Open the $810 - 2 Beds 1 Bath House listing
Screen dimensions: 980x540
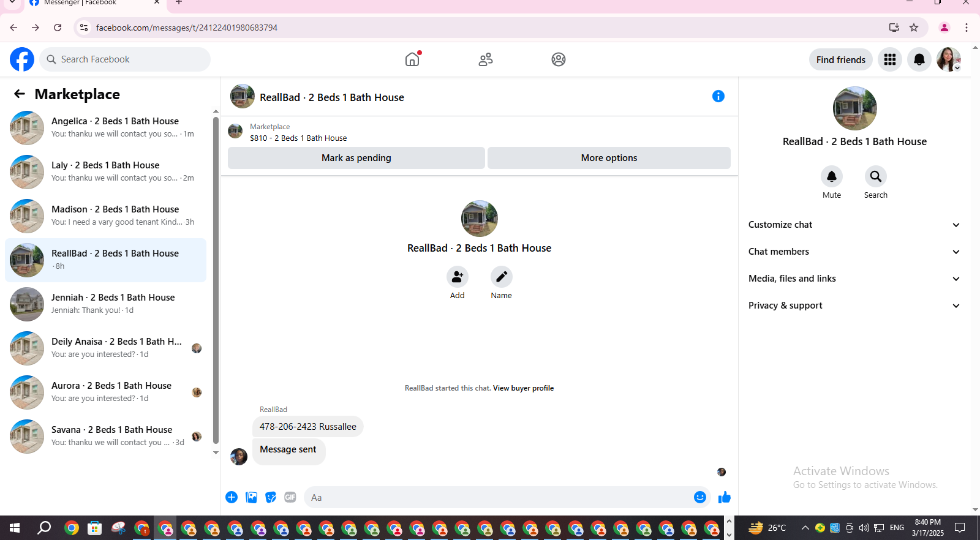[298, 138]
